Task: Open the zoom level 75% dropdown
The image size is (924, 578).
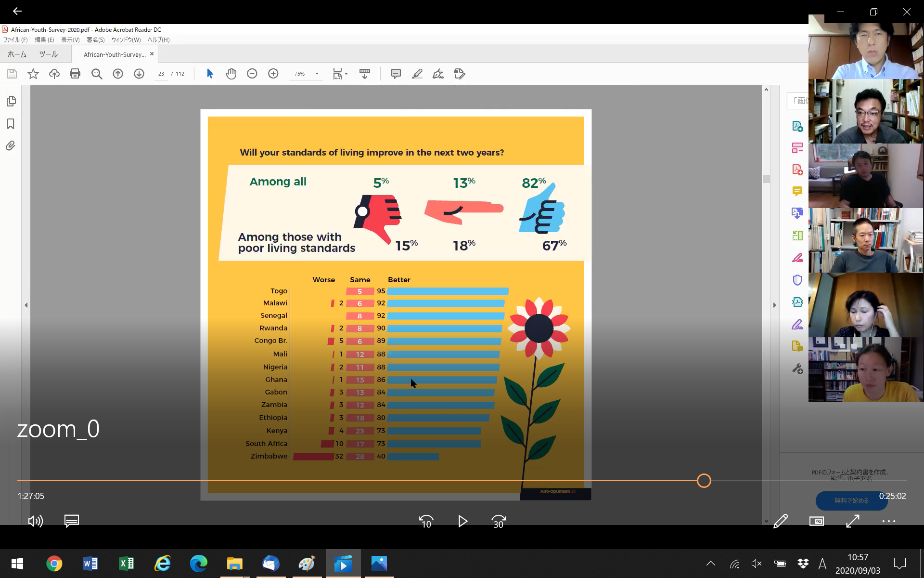Action: coord(317,74)
